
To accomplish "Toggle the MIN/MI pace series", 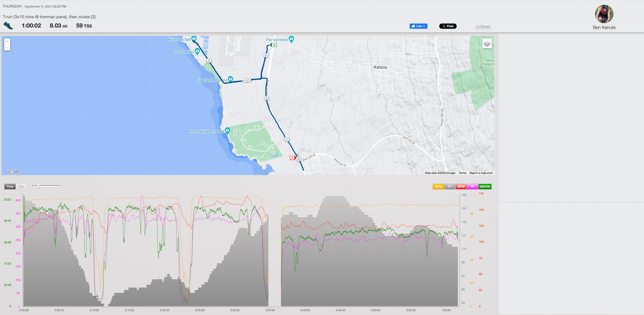I will click(485, 187).
